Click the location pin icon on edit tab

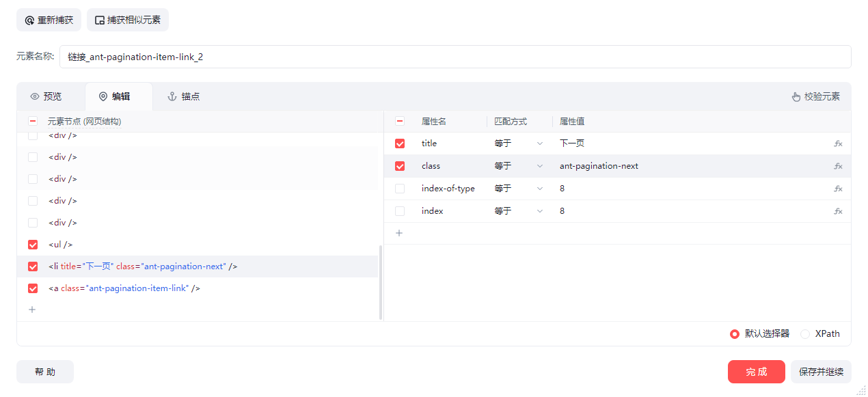coord(103,96)
